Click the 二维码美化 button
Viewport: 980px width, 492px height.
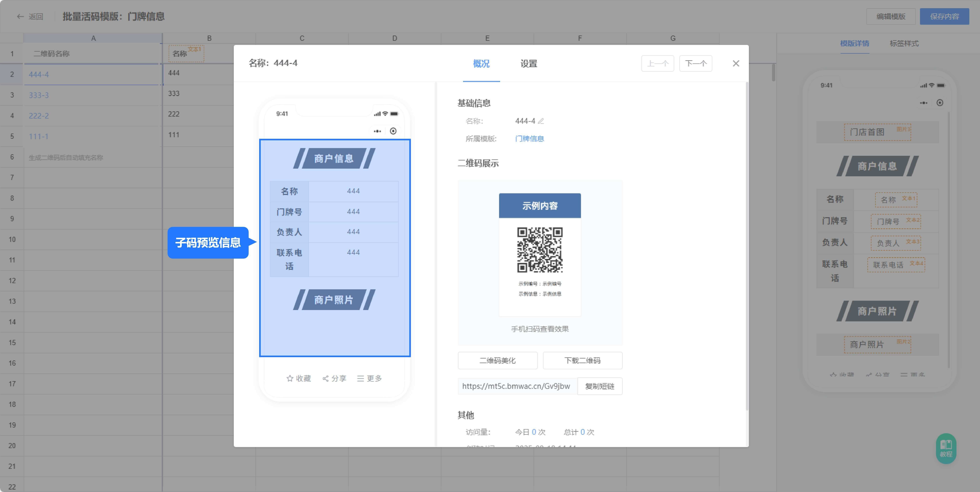497,360
